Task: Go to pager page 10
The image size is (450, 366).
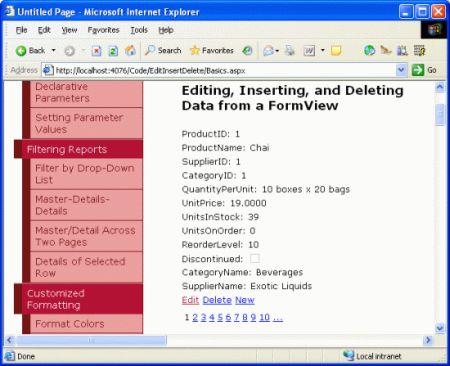Action: tap(264, 317)
